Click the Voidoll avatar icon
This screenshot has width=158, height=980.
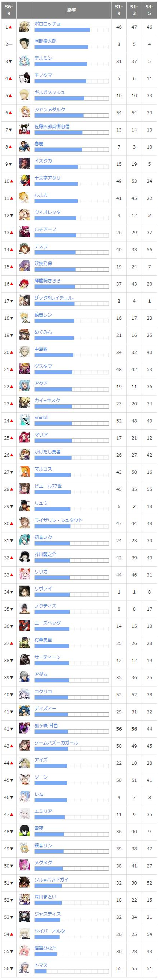coord(24,421)
